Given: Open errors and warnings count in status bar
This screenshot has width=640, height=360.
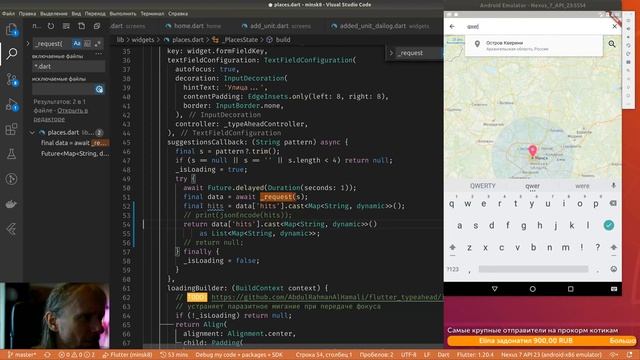Looking at the screenshot, I should pos(76,355).
